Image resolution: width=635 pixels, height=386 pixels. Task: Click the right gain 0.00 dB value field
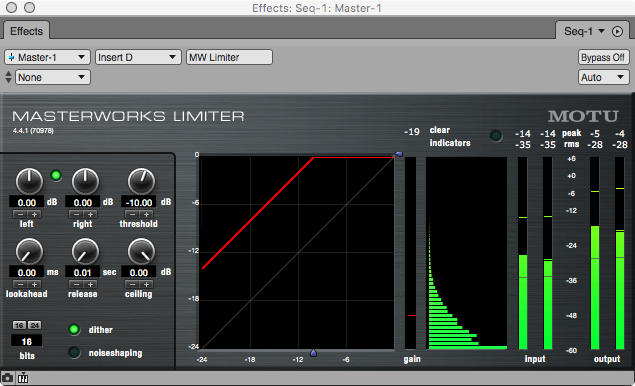(x=83, y=202)
